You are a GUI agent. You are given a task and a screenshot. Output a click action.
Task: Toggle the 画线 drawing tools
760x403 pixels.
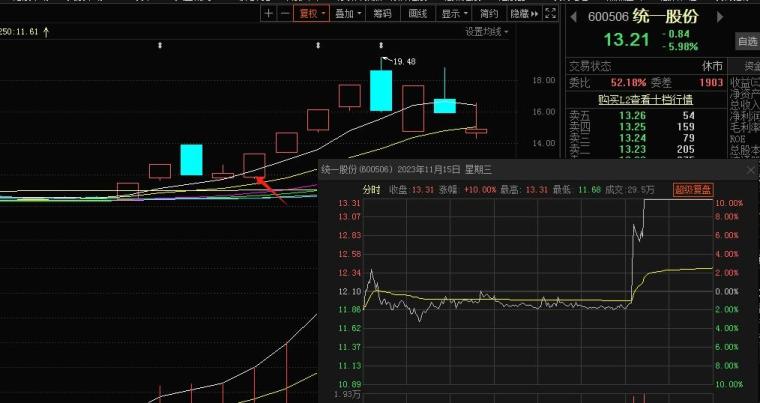pyautogui.click(x=418, y=14)
